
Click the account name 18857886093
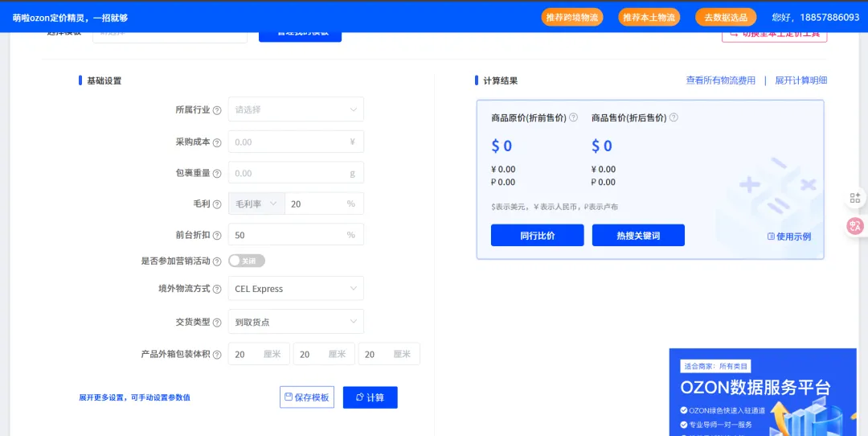pyautogui.click(x=828, y=18)
